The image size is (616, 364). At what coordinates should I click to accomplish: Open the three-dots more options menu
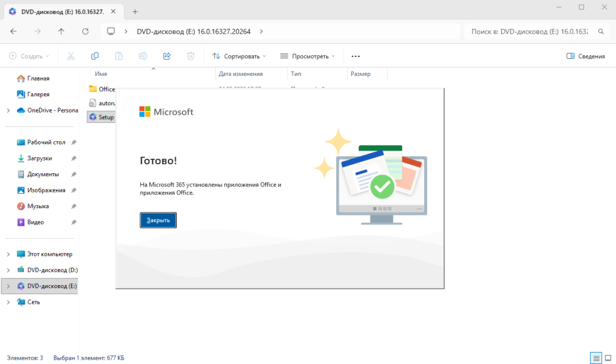(356, 56)
